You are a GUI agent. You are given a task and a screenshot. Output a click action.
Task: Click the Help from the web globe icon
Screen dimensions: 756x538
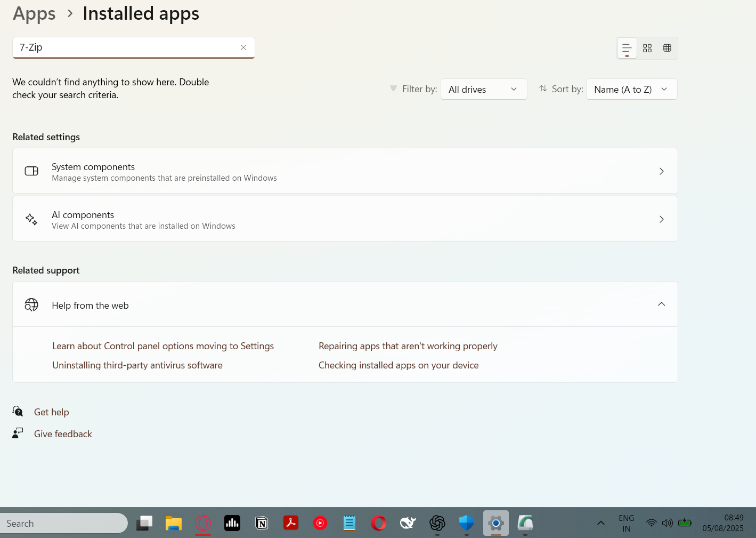point(31,304)
